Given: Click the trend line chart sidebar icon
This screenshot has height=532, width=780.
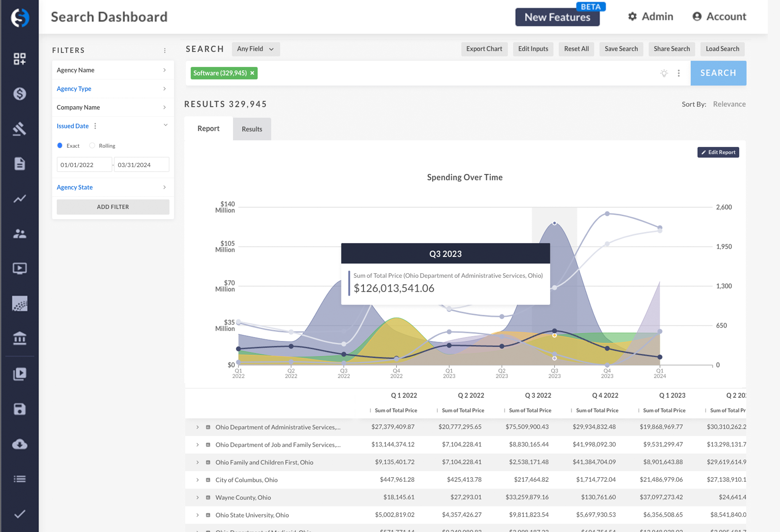Looking at the screenshot, I should pyautogui.click(x=19, y=199).
